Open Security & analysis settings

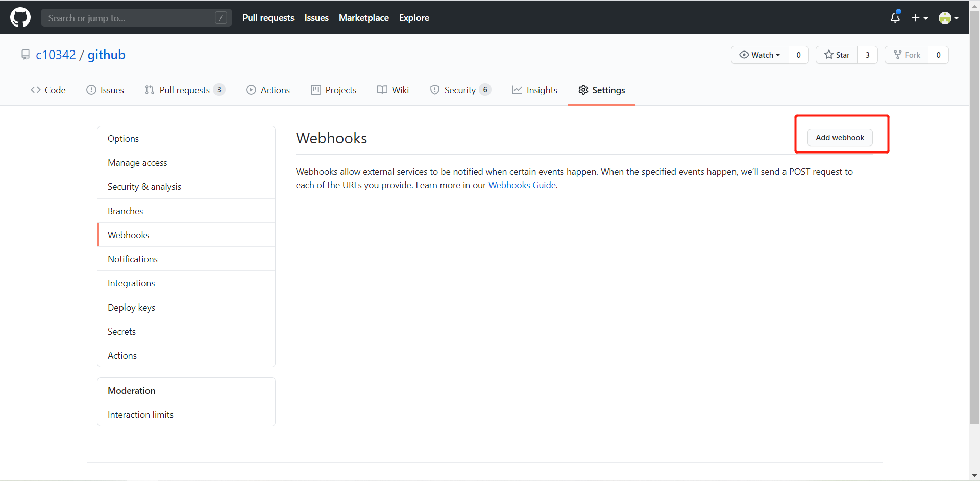(186, 187)
